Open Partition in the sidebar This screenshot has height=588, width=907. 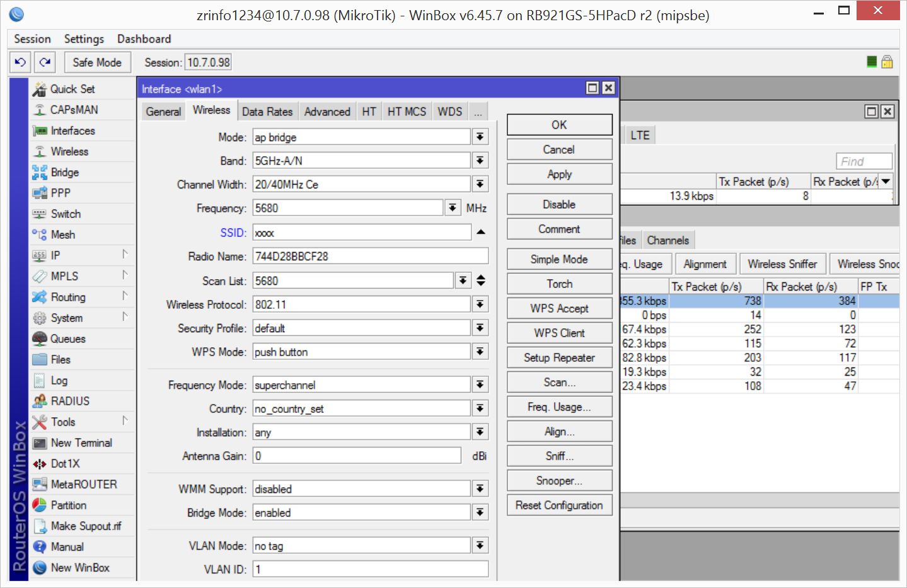[x=83, y=505]
